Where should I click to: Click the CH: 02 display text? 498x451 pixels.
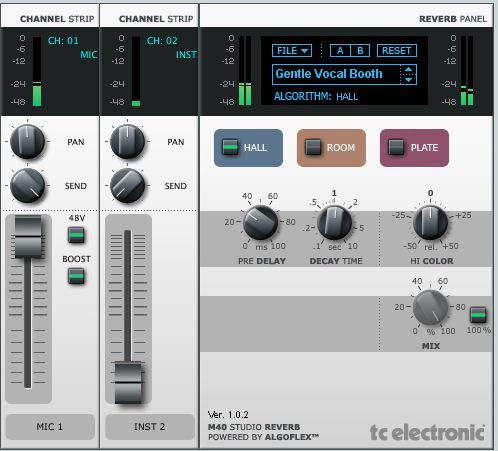tap(162, 41)
